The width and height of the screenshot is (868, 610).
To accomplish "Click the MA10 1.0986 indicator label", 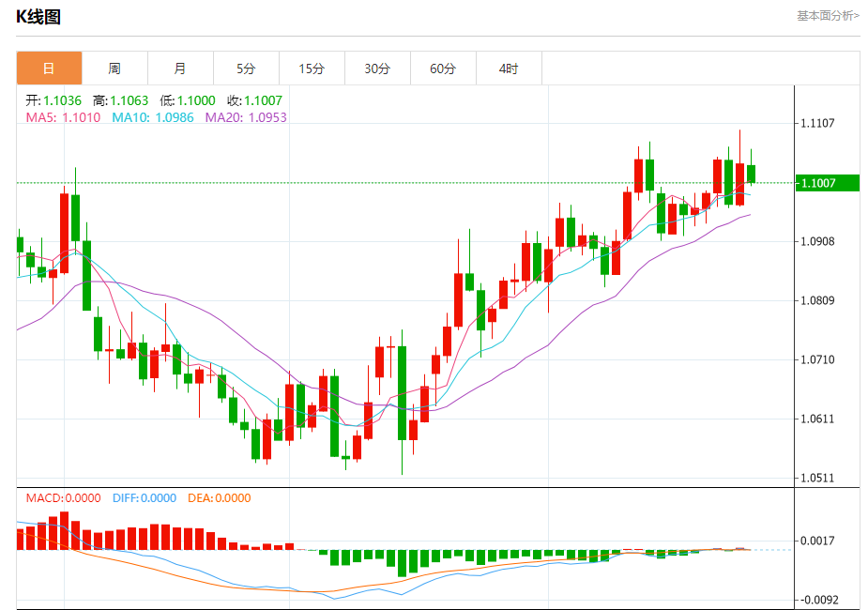I will (x=153, y=117).
